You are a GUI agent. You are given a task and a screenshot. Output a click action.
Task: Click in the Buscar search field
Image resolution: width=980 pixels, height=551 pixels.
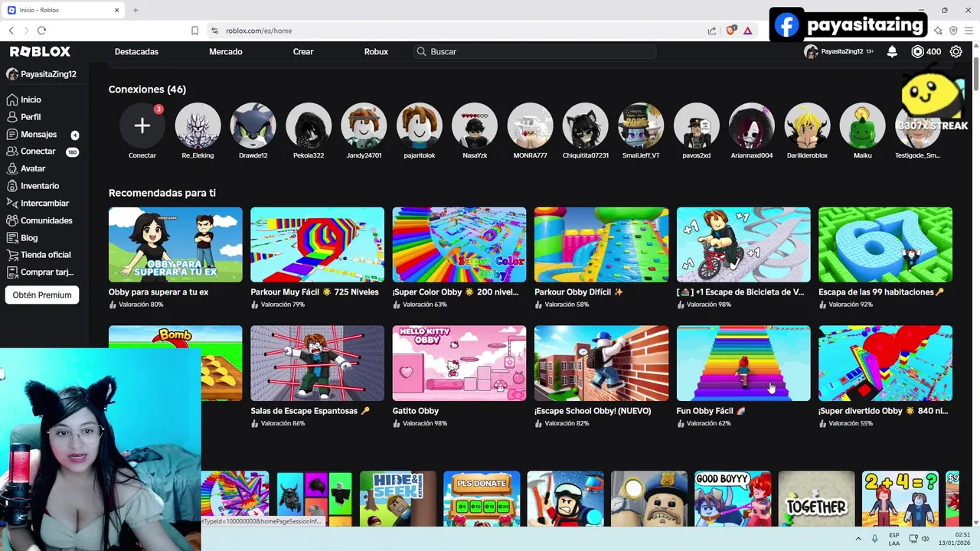pyautogui.click(x=535, y=51)
